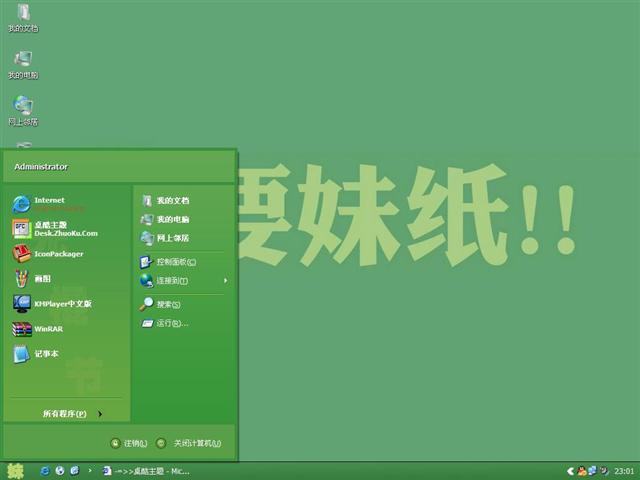Click the Administrator user name
This screenshot has width=640, height=480.
tap(41, 167)
